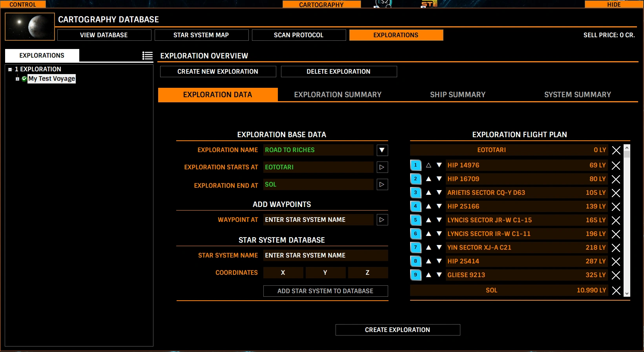Click the Y coordinate field
Viewport: 644px width, 352px height.
click(x=325, y=272)
